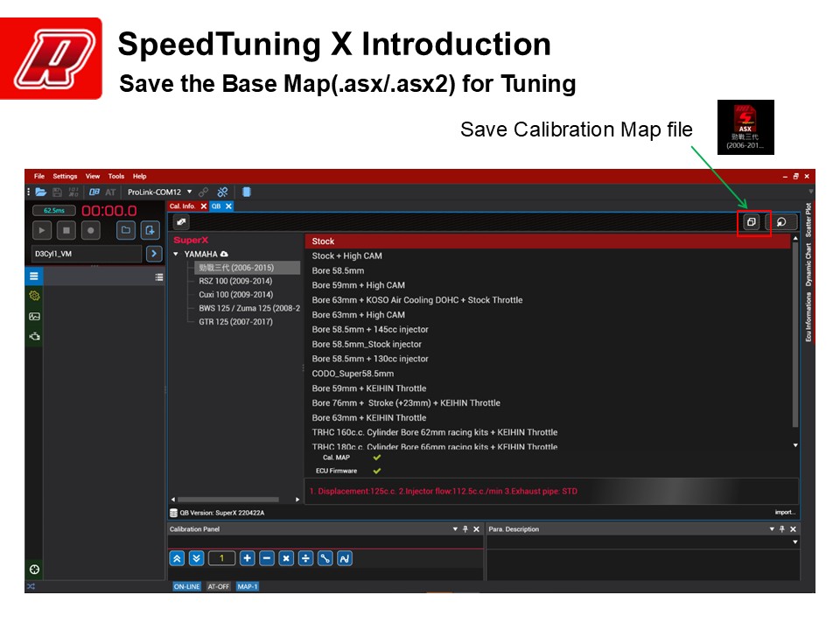The width and height of the screenshot is (840, 630).
Task: Open the Tools menu
Action: pyautogui.click(x=116, y=176)
